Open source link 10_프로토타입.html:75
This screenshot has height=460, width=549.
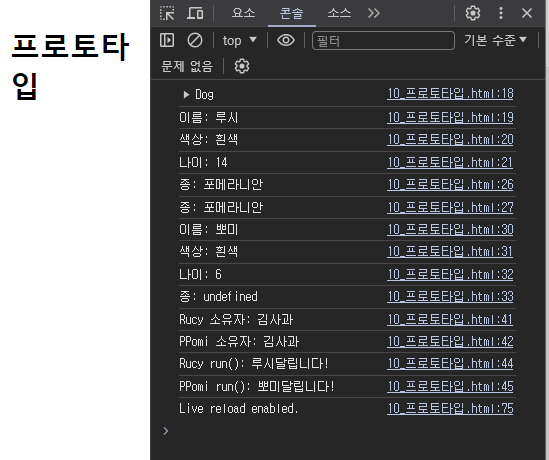450,409
